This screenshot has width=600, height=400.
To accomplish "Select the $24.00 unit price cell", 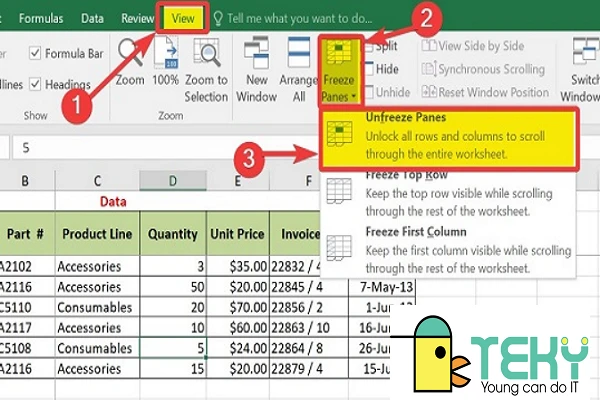I will click(x=238, y=348).
